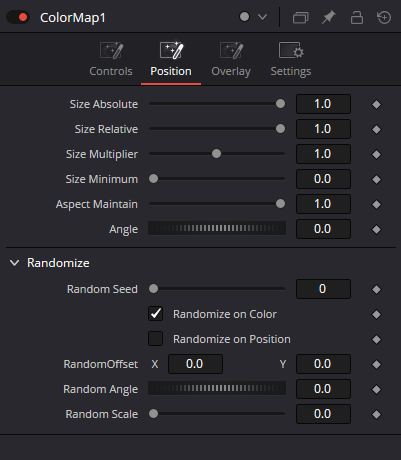Add keyframe for Size Absolute

(376, 104)
